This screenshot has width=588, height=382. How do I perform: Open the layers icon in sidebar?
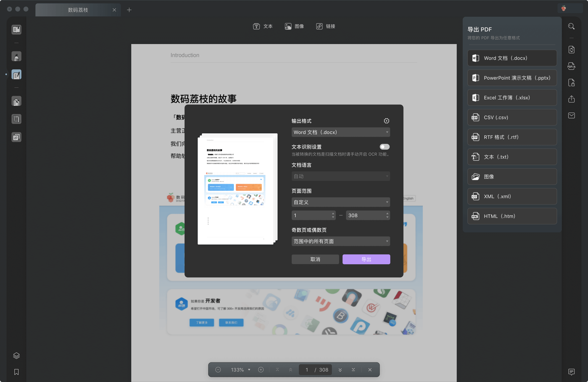tap(16, 355)
